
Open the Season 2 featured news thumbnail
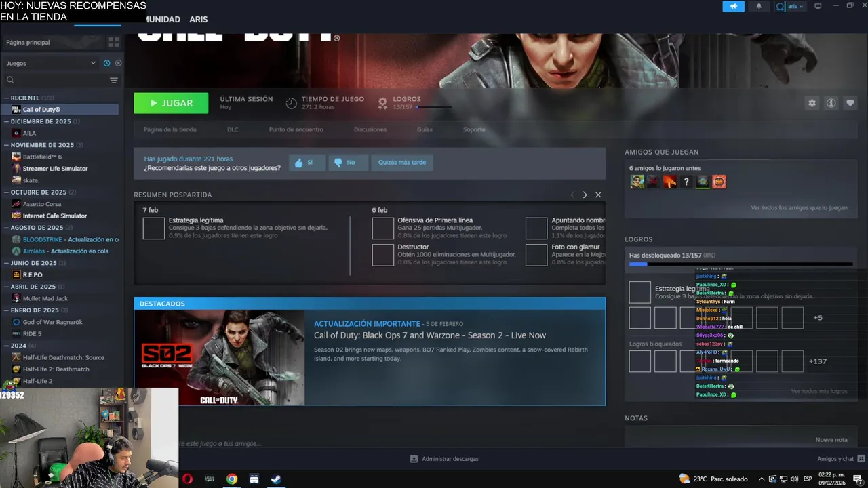(219, 358)
